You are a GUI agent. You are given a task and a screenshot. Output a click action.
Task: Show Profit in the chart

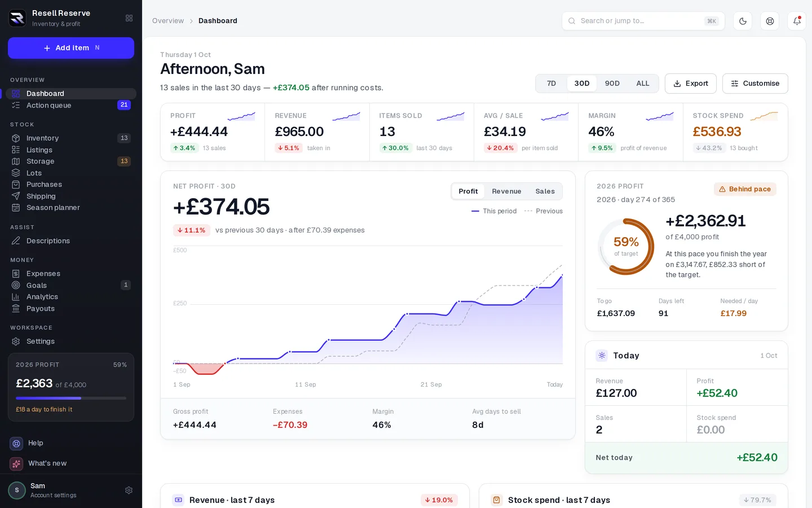point(468,191)
